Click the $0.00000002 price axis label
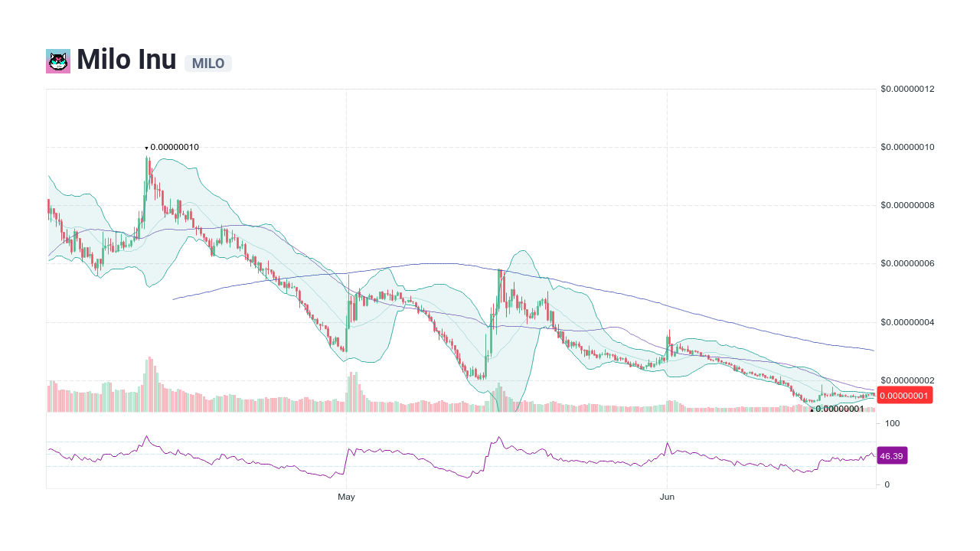 (906, 378)
